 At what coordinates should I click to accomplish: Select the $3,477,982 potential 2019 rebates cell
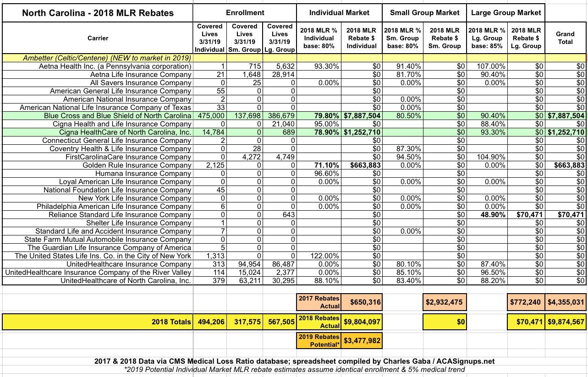(362, 340)
